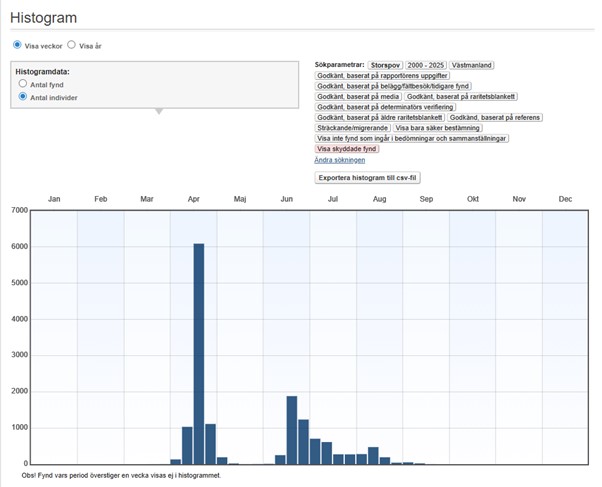Click the "Västmanland" region tag

pyautogui.click(x=472, y=64)
